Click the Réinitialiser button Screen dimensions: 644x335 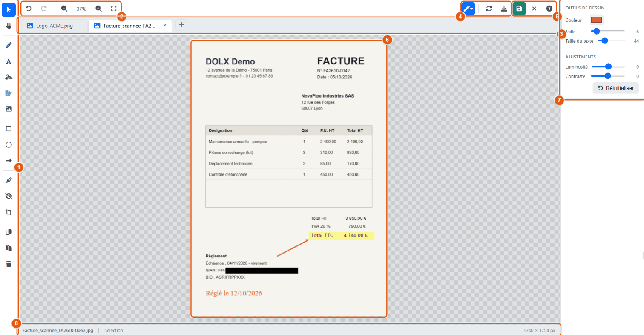616,88
